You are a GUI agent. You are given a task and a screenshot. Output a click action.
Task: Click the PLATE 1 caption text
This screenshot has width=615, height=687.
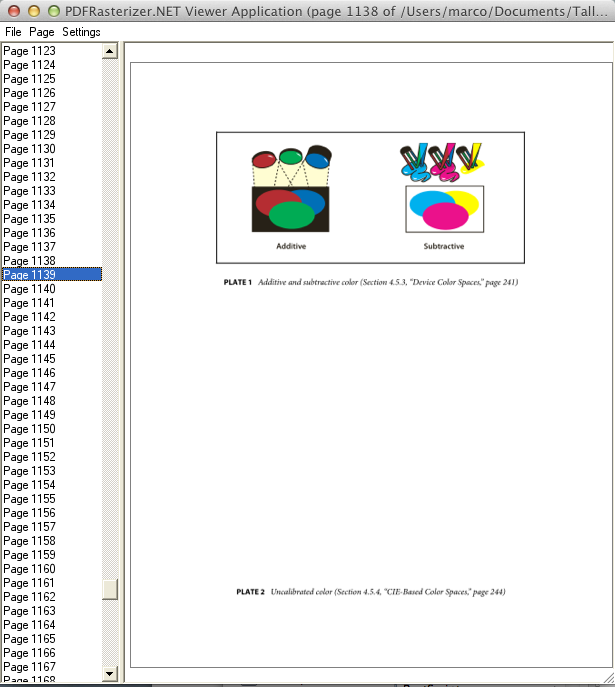pyautogui.click(x=371, y=282)
